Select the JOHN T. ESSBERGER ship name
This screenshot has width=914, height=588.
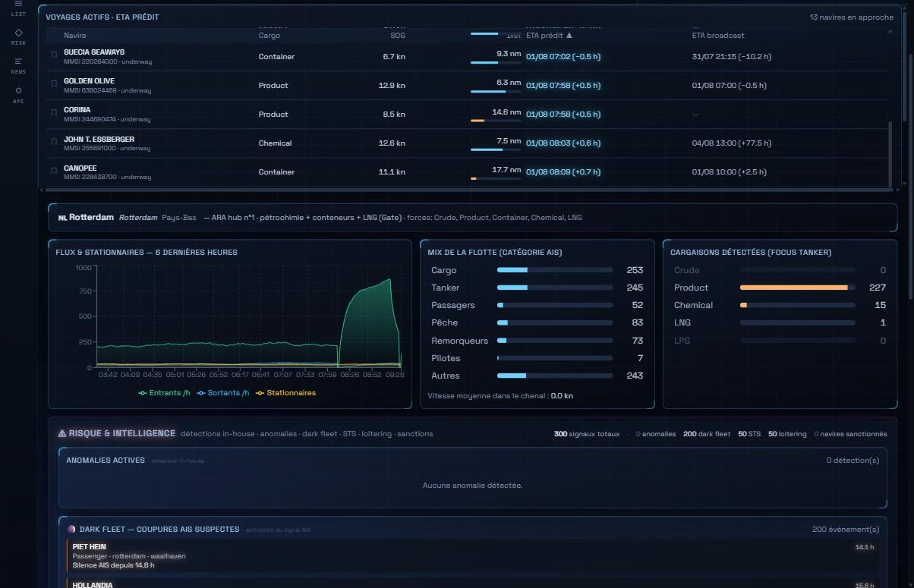(99, 139)
